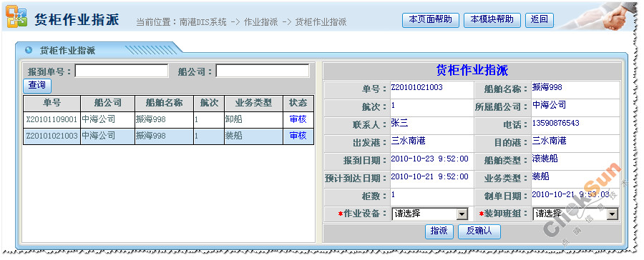This screenshot has width=644, height=260.
Task: Click the 反确认 button
Action: click(x=479, y=231)
